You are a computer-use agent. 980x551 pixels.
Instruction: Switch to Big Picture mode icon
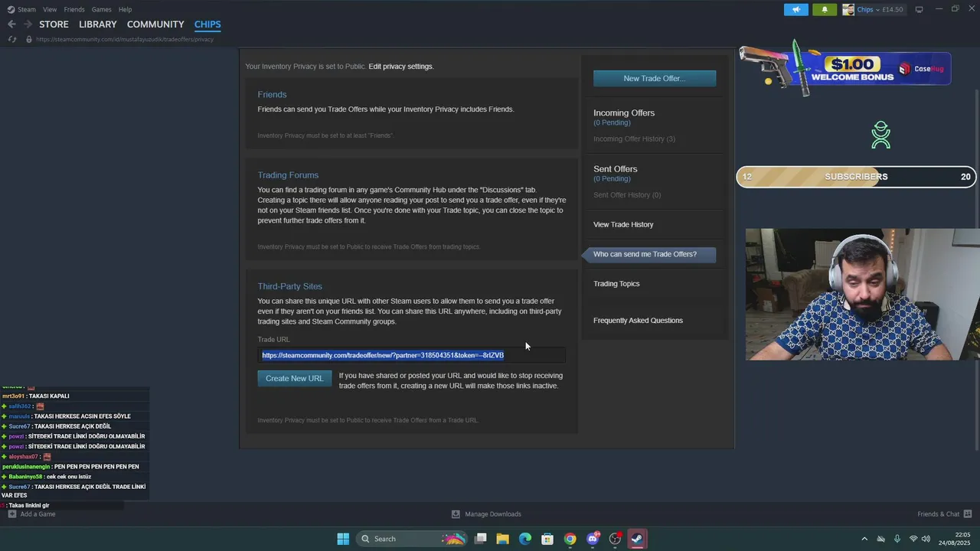[920, 9]
